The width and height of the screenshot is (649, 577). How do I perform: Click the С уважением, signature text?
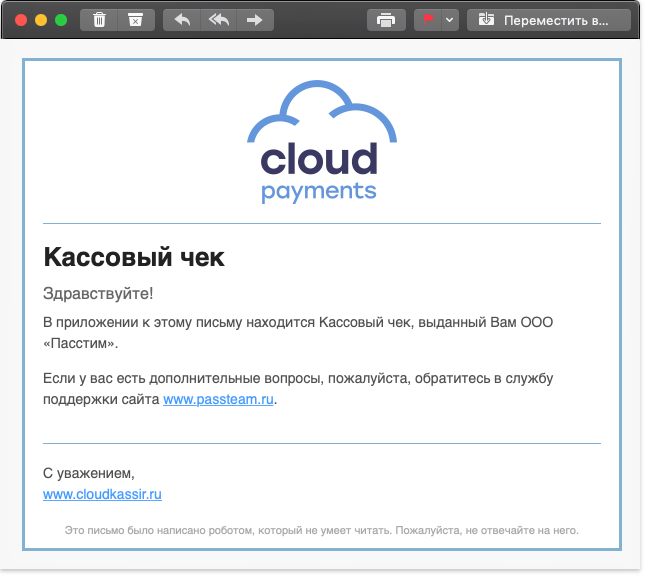click(x=89, y=473)
